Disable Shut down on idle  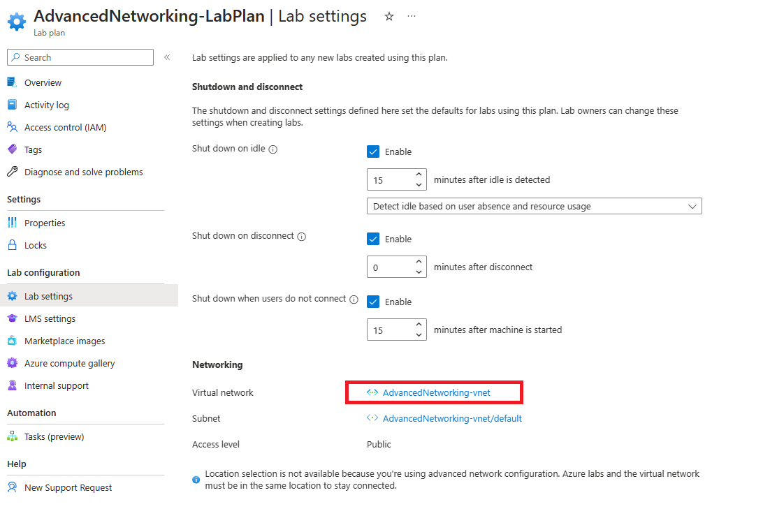pyautogui.click(x=373, y=151)
